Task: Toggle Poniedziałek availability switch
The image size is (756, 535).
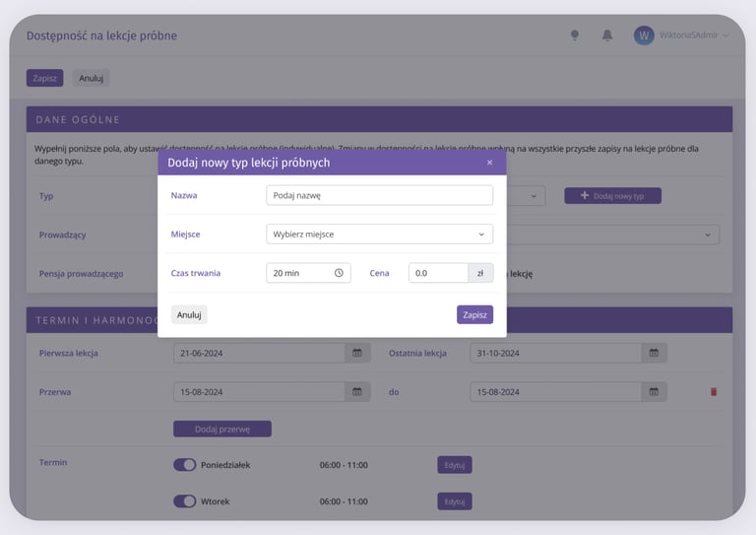Action: pos(185,465)
